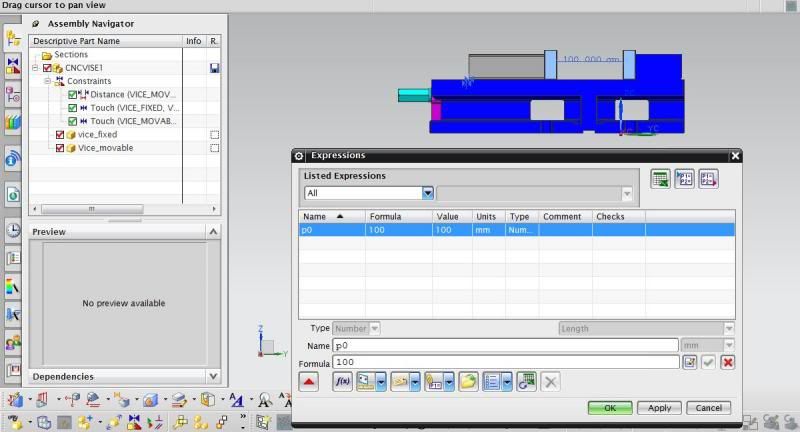
Task: Click the spreadsheet icon in Expressions dialog
Action: pos(660,179)
